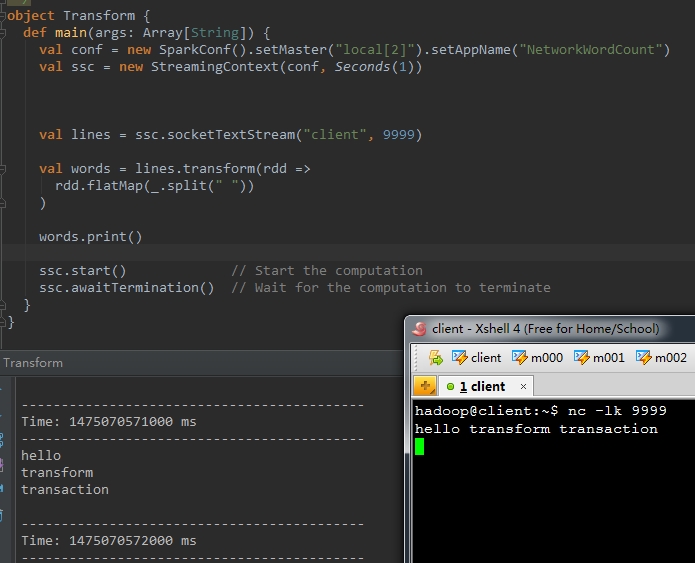
Task: Close the 1 client terminal tab
Action: coord(523,386)
